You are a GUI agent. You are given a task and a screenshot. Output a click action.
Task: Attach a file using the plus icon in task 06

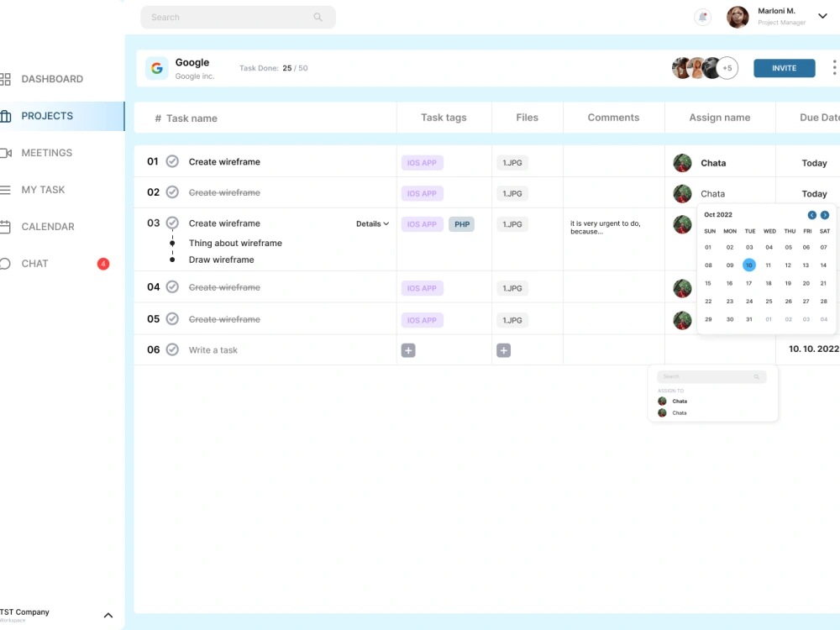coord(503,350)
